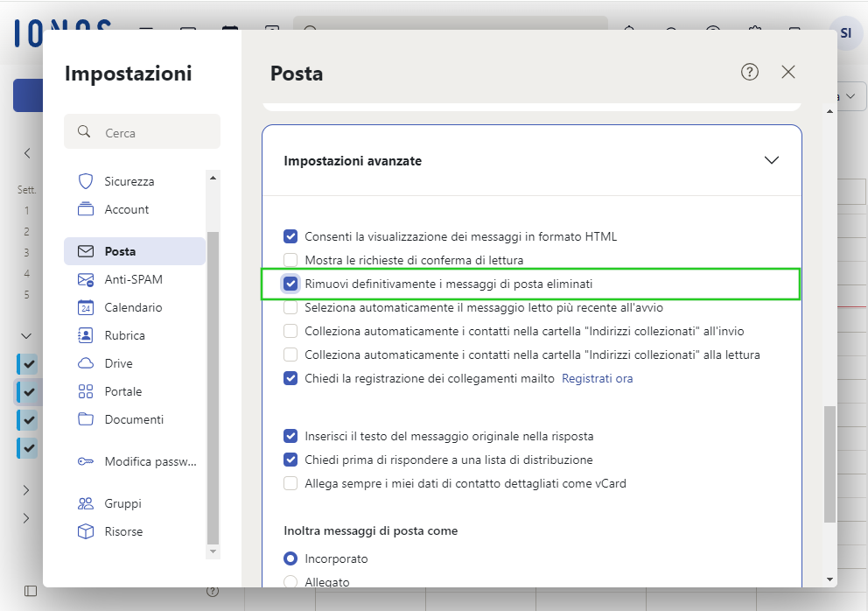Image resolution: width=868 pixels, height=611 pixels.
Task: Open the Calendario calendar icon
Action: click(x=86, y=307)
